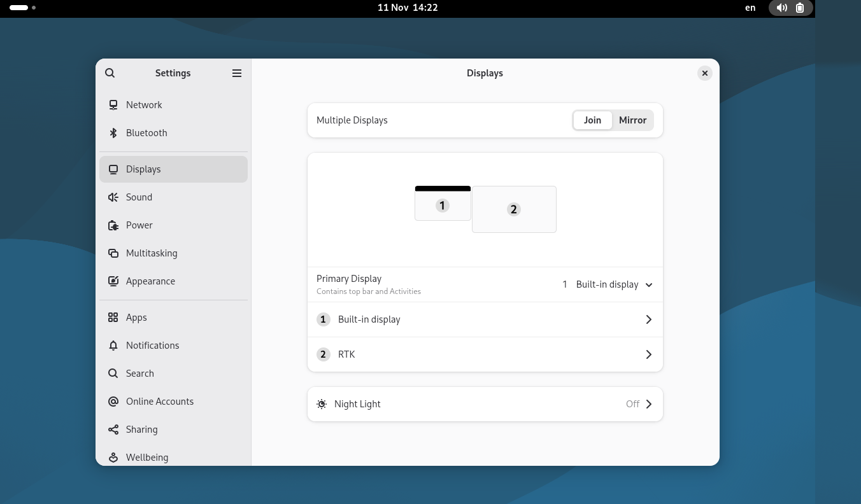Click the Sound speaker icon in sidebar
This screenshot has height=504, width=861.
113,197
